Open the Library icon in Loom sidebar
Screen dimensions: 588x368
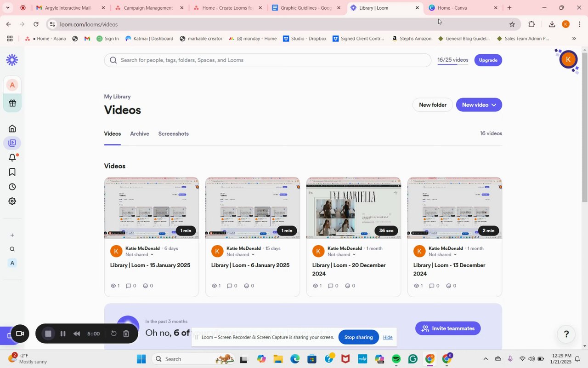tap(12, 143)
